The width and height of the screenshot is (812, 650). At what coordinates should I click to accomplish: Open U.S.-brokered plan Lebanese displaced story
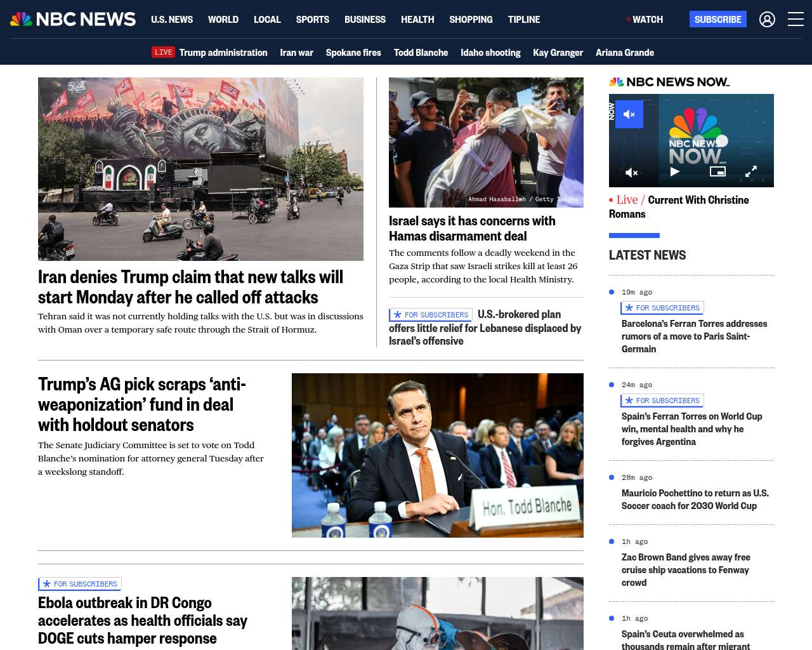(486, 328)
